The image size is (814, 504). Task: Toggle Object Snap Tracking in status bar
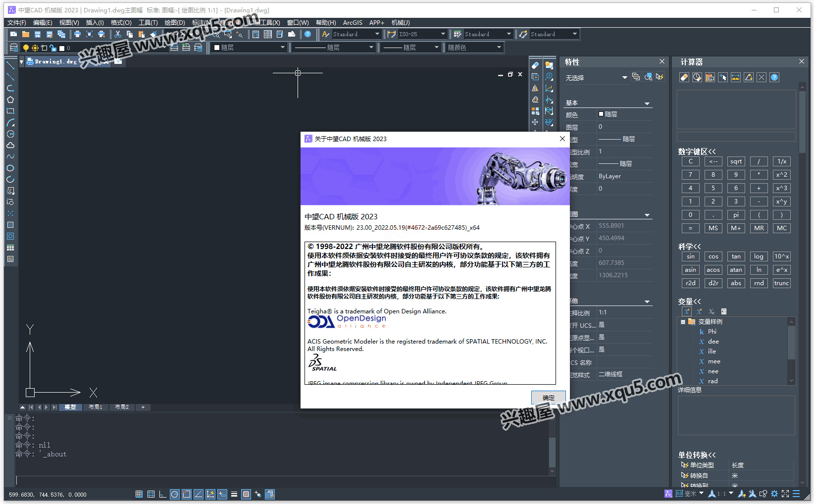pyautogui.click(x=199, y=494)
